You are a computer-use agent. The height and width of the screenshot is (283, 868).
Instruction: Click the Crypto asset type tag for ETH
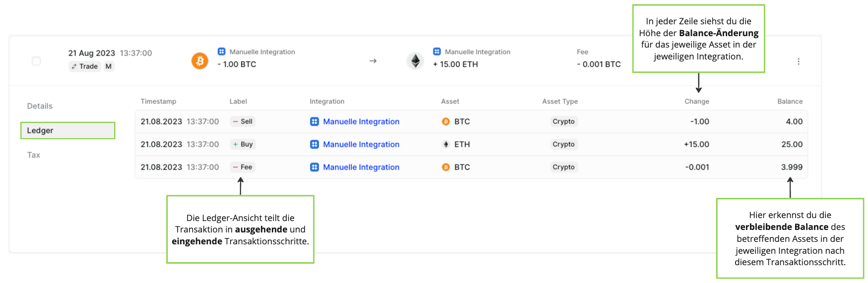pyautogui.click(x=563, y=144)
